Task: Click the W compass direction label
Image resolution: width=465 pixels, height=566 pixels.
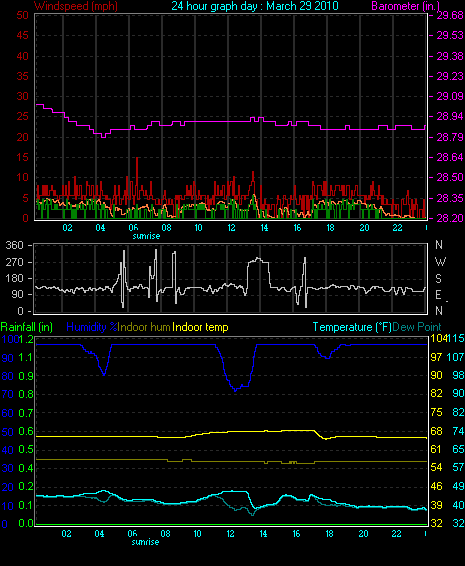Action: (x=440, y=261)
